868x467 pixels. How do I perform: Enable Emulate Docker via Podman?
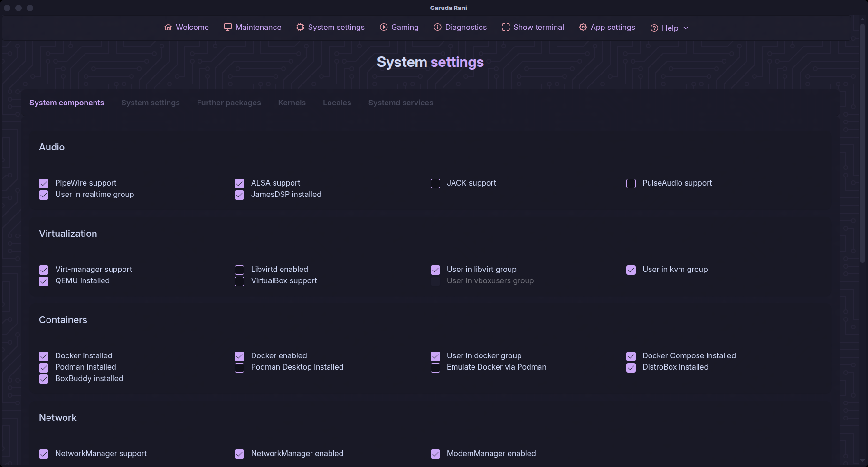click(x=435, y=368)
